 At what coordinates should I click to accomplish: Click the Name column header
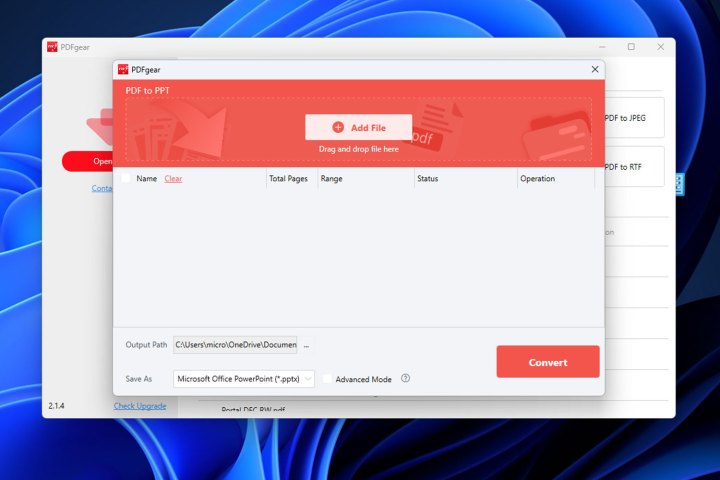click(146, 179)
